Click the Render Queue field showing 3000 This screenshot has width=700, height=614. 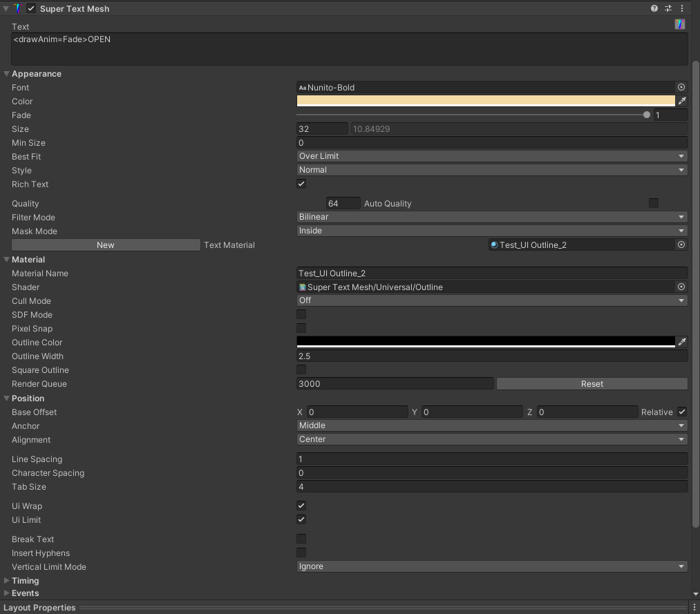click(x=395, y=384)
